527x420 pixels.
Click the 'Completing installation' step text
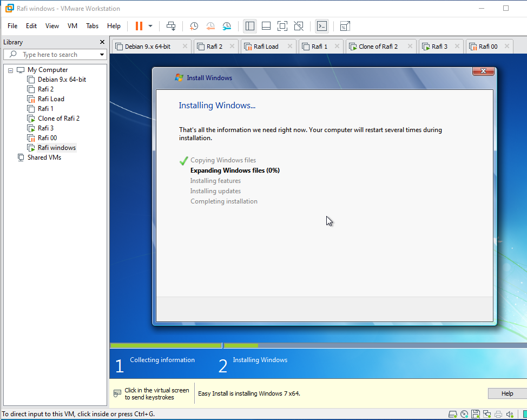pos(224,201)
